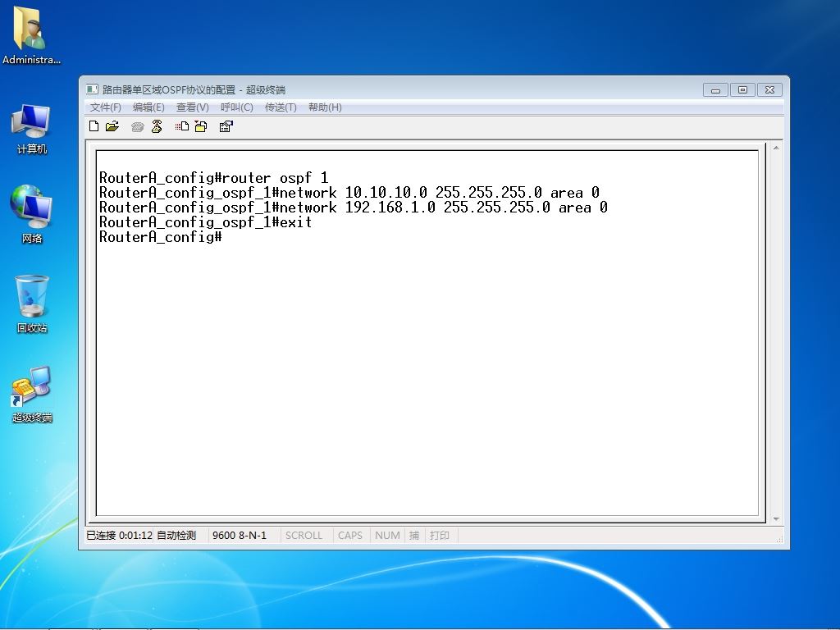Screen dimensions: 840x630
Task: Select the 回收站 recycle bin icon
Action: (32, 304)
